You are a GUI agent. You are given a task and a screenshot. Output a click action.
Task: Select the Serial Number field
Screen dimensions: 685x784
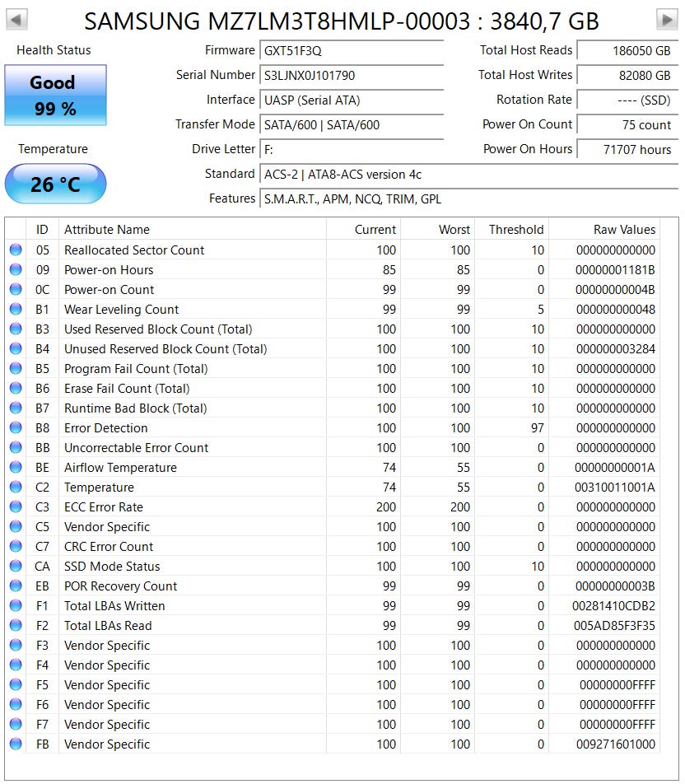[352, 75]
